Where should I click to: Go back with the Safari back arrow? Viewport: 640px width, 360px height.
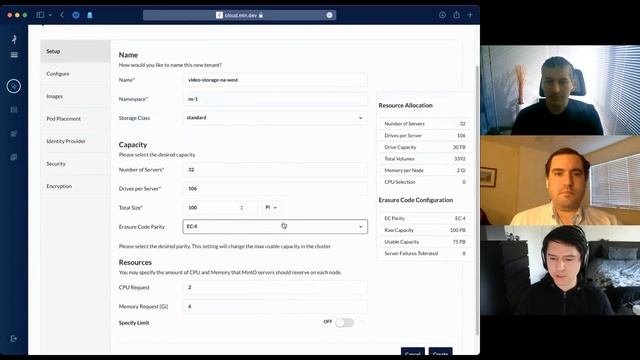click(62, 15)
